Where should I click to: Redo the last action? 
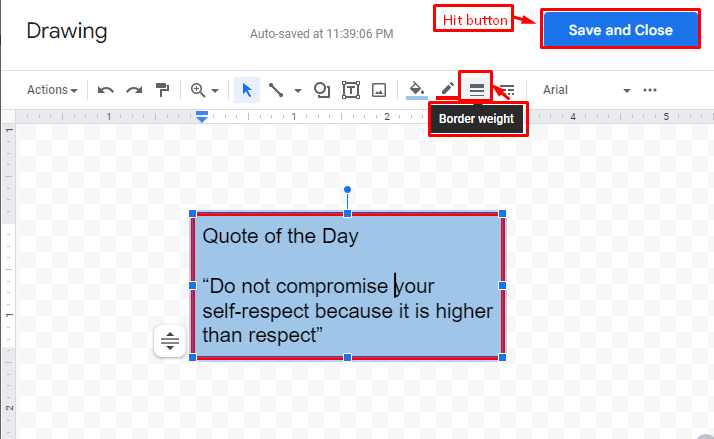[x=134, y=90]
